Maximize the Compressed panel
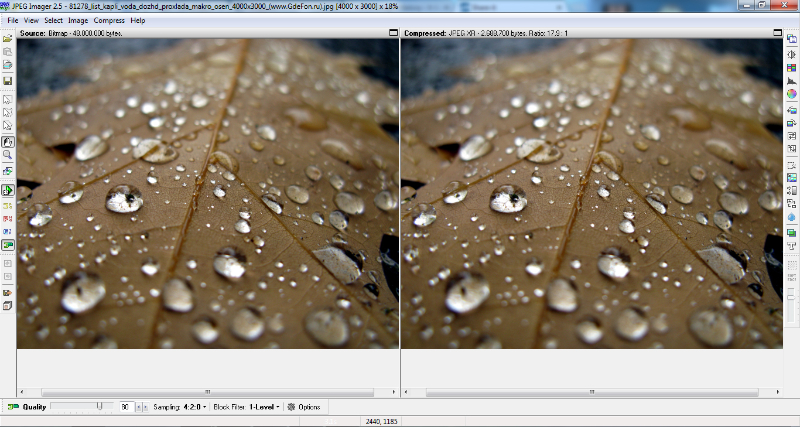The height and width of the screenshot is (427, 800). [777, 32]
